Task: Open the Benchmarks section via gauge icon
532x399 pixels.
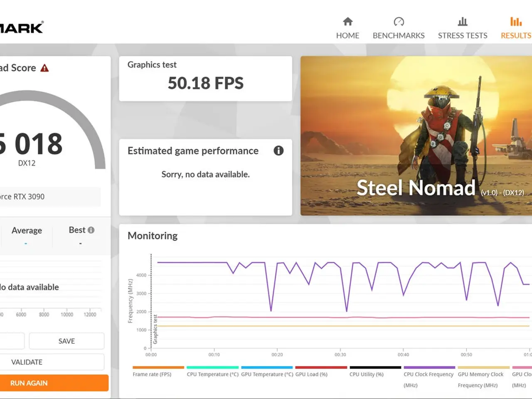Action: 399,22
